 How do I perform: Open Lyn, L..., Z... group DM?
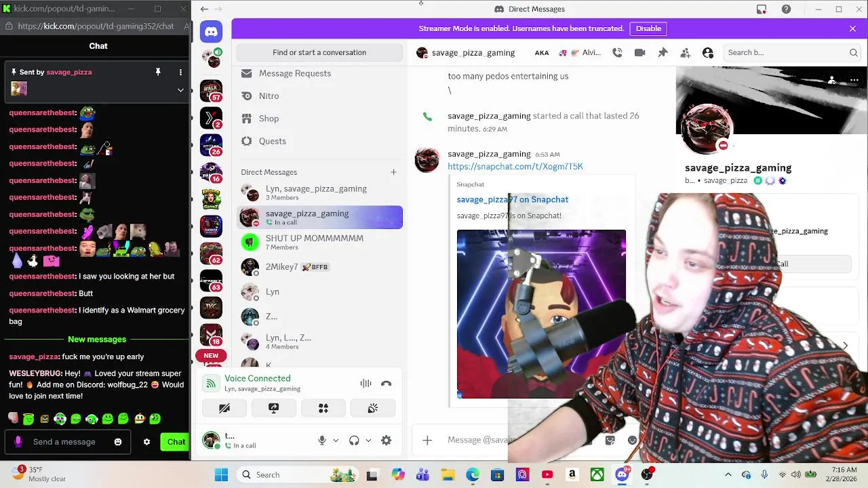319,342
